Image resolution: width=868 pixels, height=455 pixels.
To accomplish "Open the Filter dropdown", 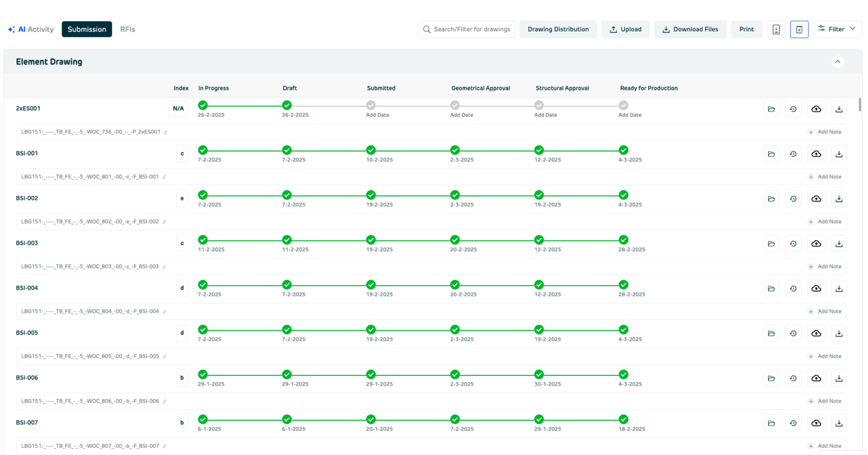I will point(836,29).
